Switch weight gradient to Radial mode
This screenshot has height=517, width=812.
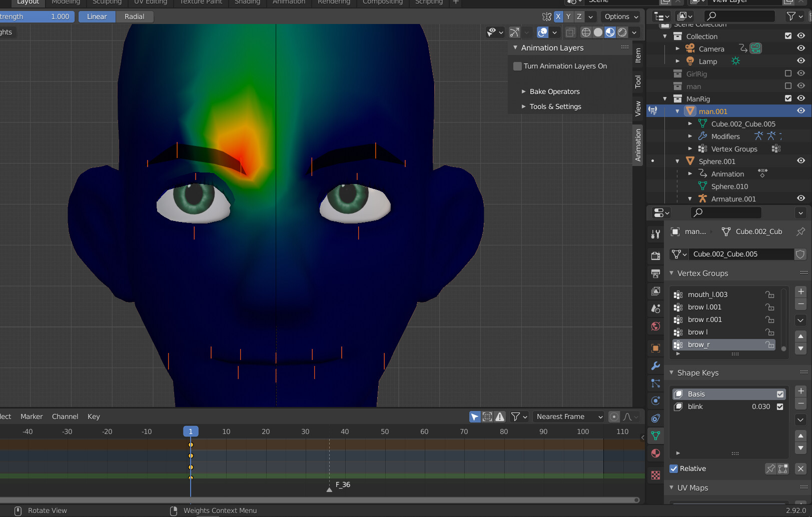pyautogui.click(x=135, y=16)
